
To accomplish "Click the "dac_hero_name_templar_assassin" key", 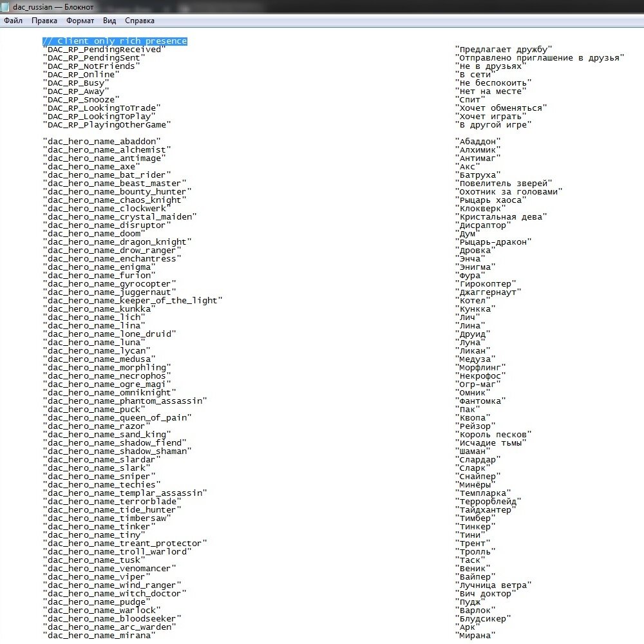I will click(125, 493).
